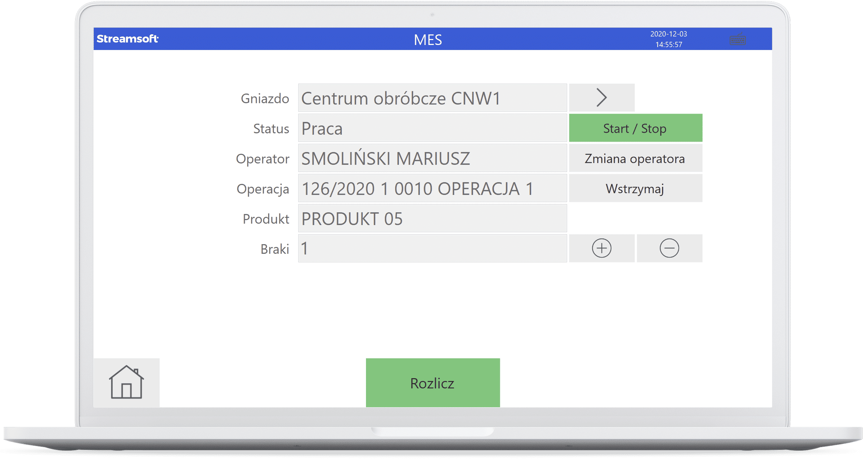Click the Gniazdo label

tap(265, 98)
